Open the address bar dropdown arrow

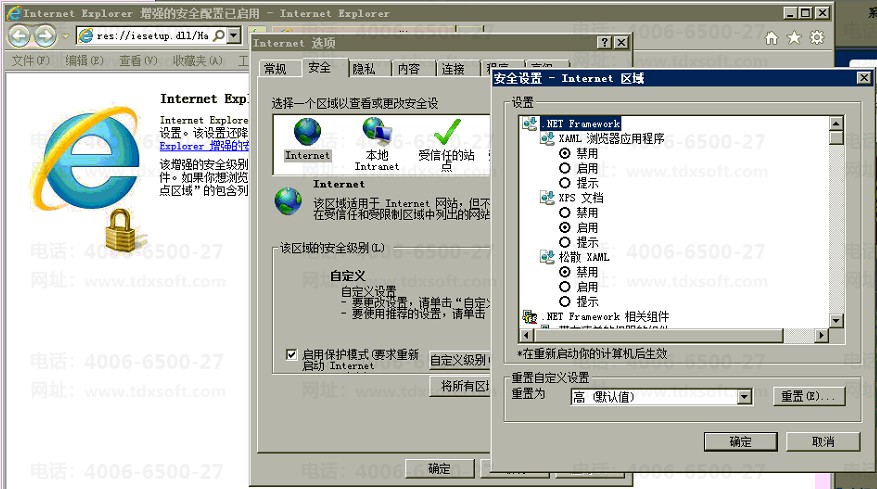[234, 36]
